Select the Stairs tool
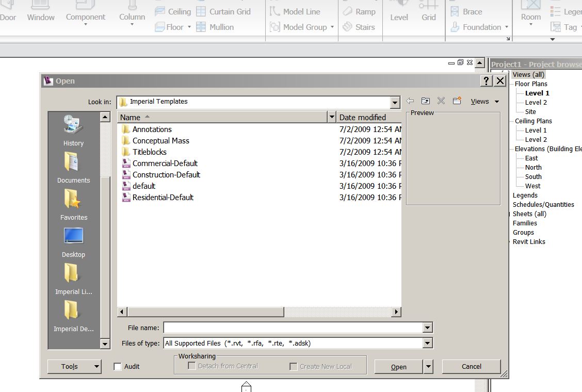 [359, 27]
